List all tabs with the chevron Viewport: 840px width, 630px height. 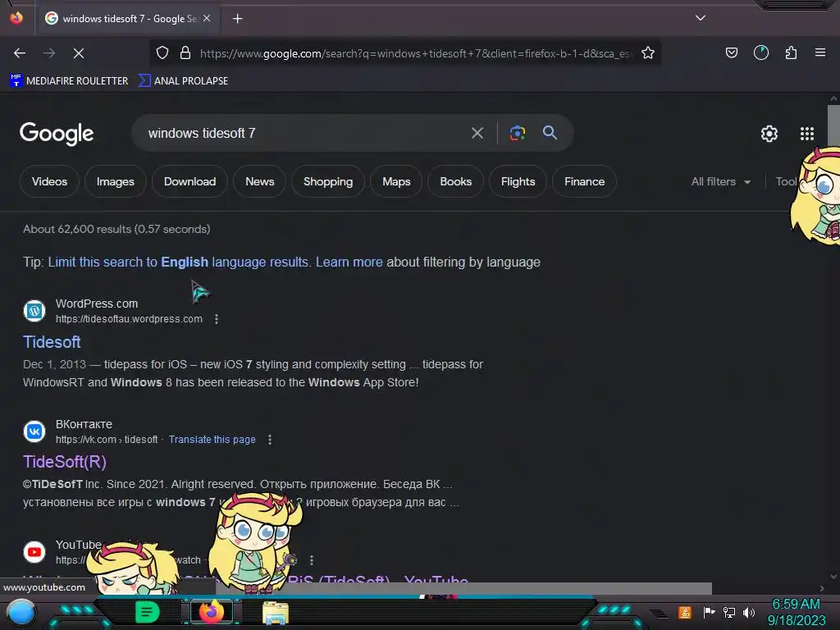coord(701,18)
